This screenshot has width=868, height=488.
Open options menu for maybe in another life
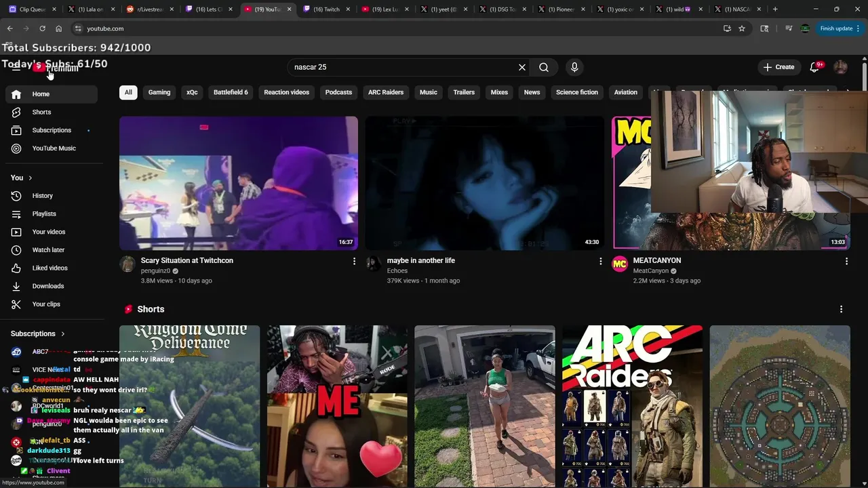click(x=600, y=261)
